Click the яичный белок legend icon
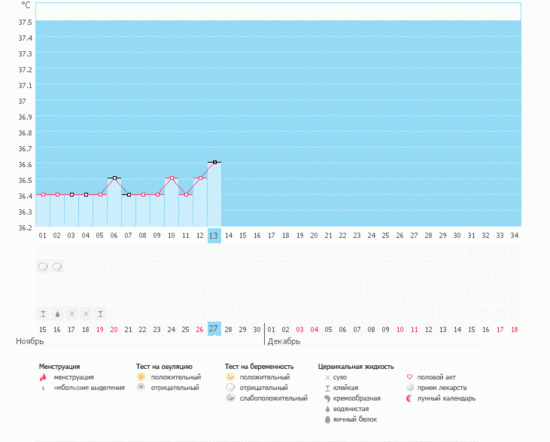The width and height of the screenshot is (550, 442). [327, 420]
